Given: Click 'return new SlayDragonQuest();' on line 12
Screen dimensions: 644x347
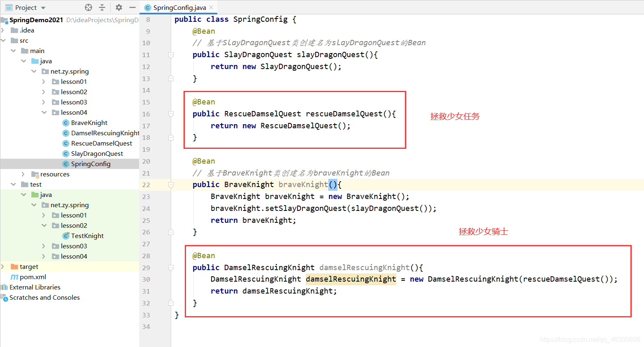Looking at the screenshot, I should point(276,67).
